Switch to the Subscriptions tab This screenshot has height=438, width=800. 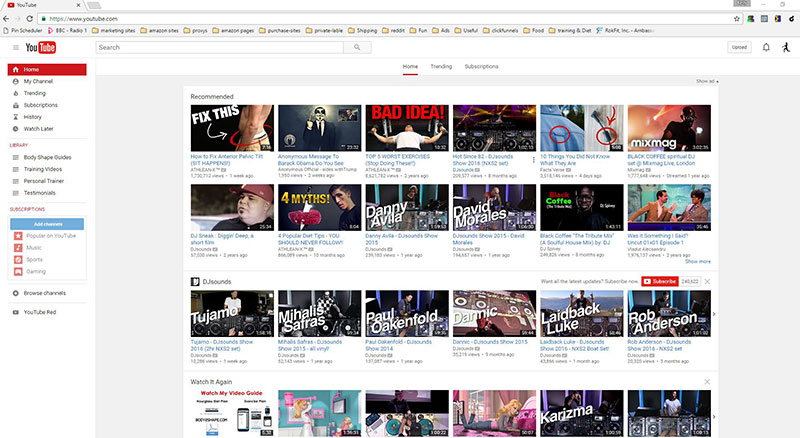[481, 66]
